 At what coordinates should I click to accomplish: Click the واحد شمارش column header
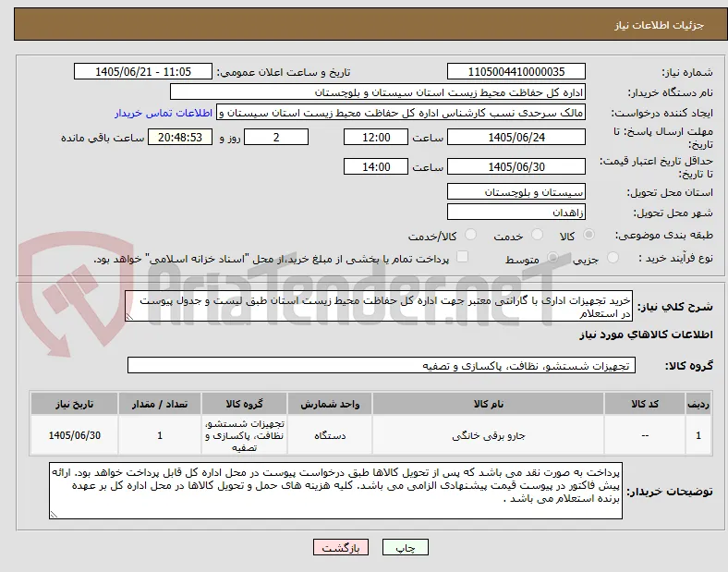click(x=330, y=404)
